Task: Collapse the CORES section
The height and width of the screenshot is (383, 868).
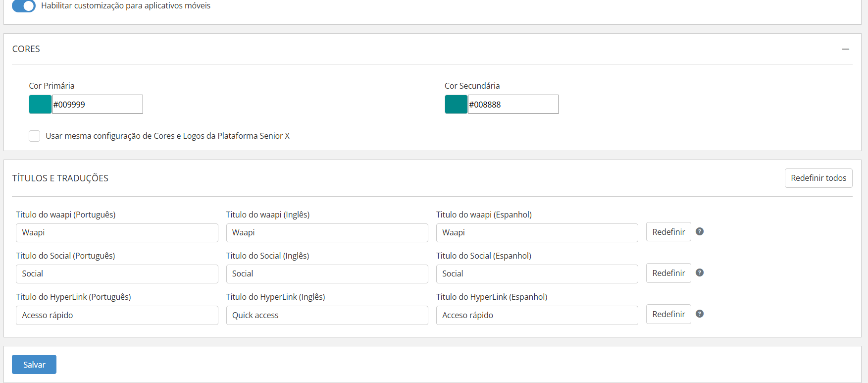Action: [845, 49]
